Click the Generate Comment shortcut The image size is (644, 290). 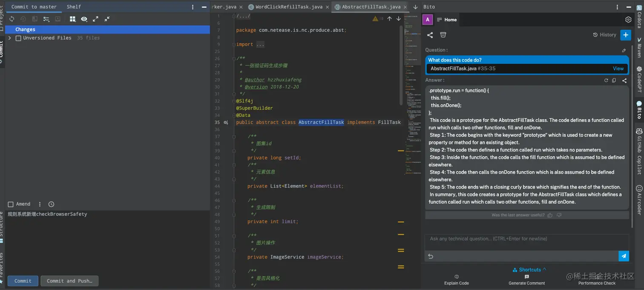tap(527, 280)
